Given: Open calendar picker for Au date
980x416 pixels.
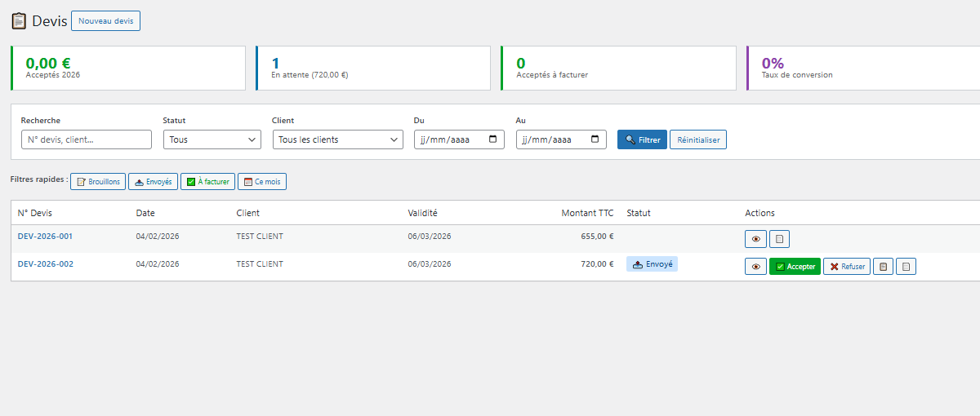Looking at the screenshot, I should click(595, 139).
